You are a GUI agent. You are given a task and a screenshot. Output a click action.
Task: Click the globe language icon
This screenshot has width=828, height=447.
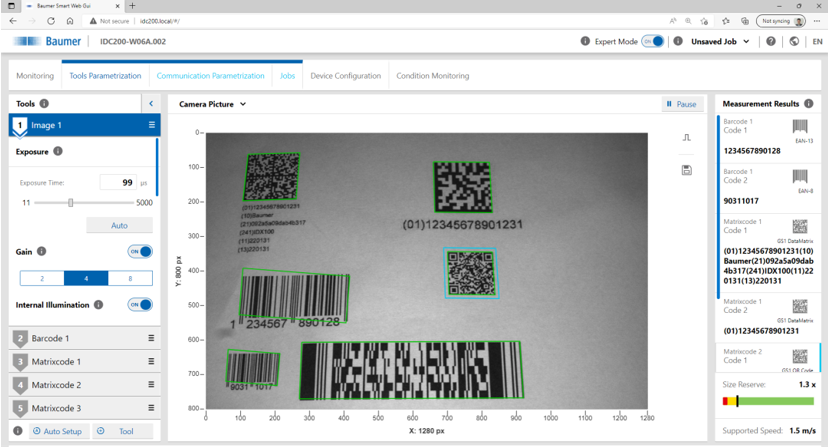tap(794, 41)
